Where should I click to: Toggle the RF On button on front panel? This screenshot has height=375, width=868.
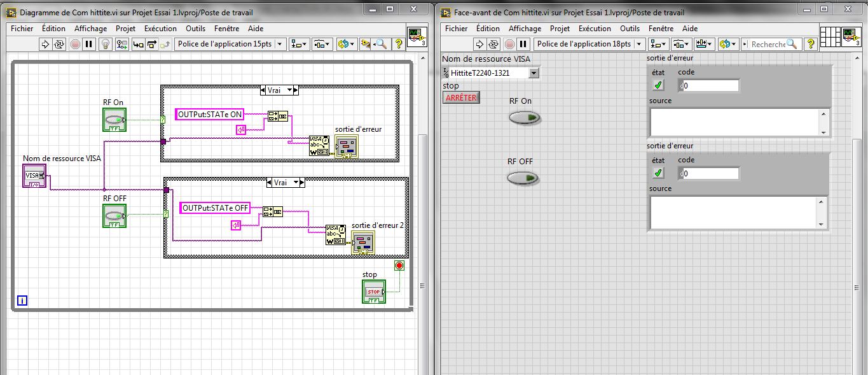click(x=524, y=118)
